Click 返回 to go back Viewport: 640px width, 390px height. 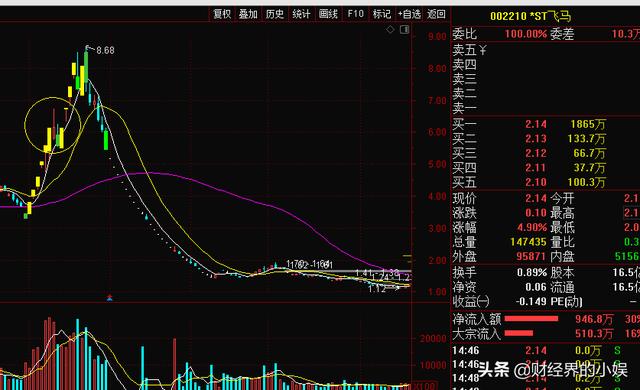pyautogui.click(x=436, y=14)
